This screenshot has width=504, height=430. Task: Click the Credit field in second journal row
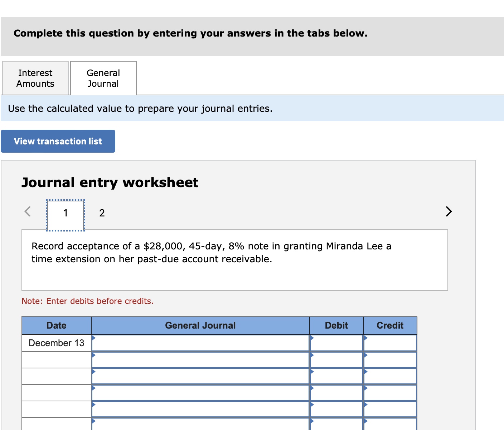tap(390, 359)
